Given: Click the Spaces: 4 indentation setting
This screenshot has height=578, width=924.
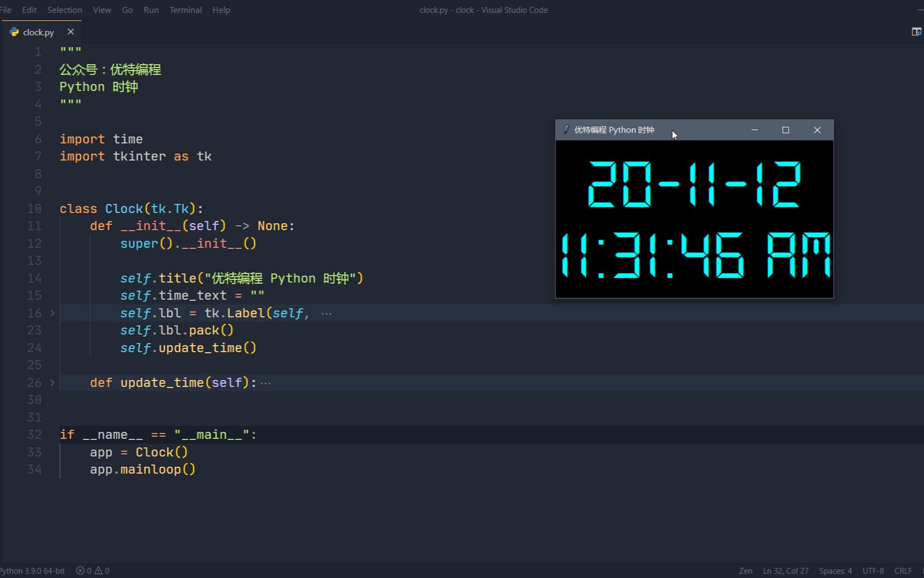Looking at the screenshot, I should (835, 571).
